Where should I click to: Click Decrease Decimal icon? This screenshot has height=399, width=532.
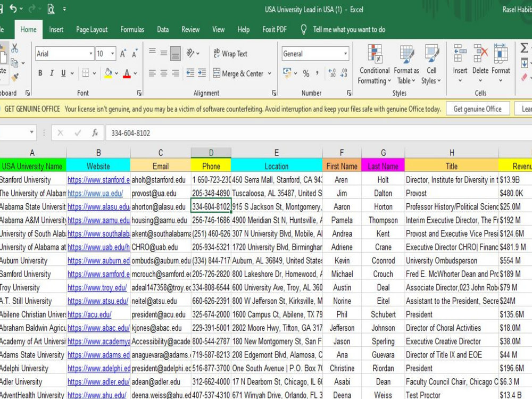(x=344, y=73)
